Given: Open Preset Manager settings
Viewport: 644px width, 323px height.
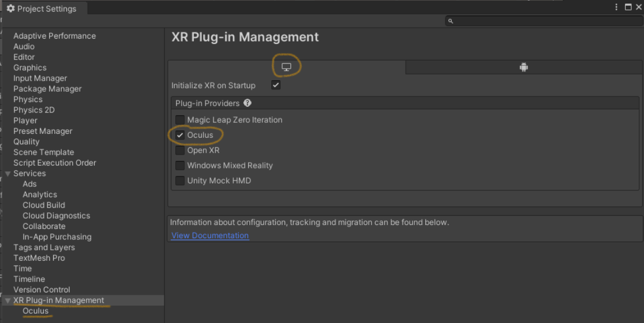Looking at the screenshot, I should point(43,132).
